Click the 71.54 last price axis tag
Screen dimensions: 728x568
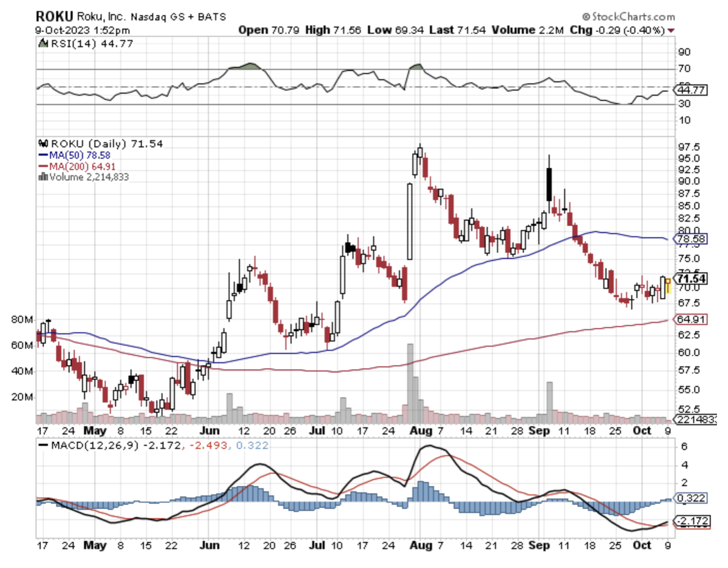691,279
